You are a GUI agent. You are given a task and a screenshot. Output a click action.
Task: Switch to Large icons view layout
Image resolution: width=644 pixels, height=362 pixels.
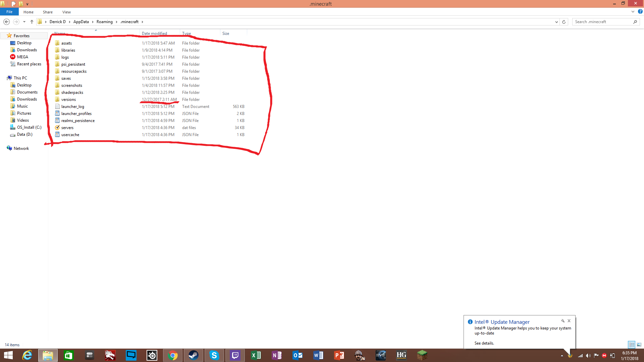point(639,345)
